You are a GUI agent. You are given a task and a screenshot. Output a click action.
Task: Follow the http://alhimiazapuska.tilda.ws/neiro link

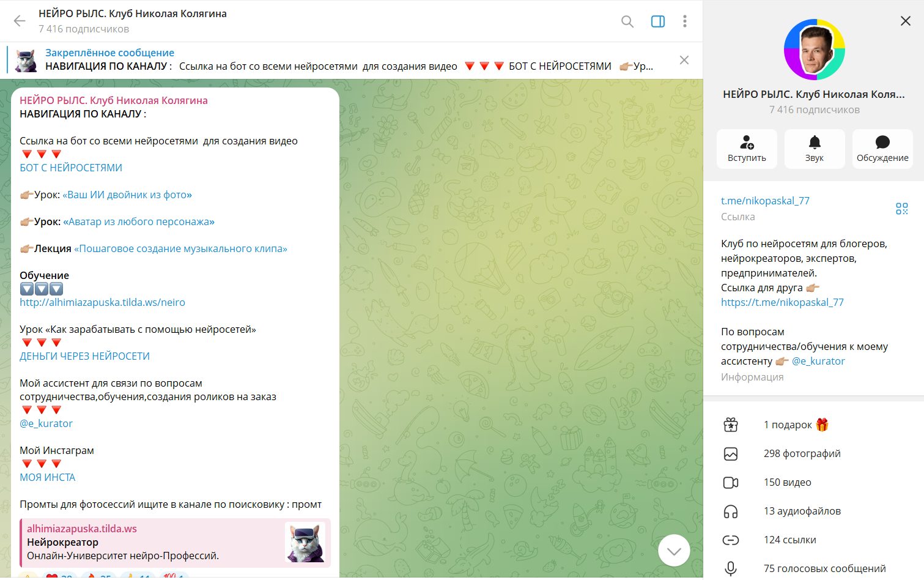(x=102, y=302)
